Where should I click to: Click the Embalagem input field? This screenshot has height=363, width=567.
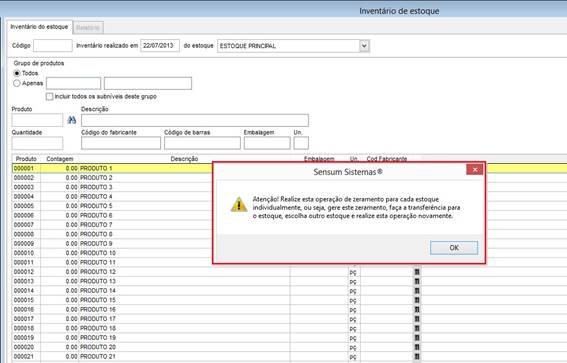pos(267,143)
